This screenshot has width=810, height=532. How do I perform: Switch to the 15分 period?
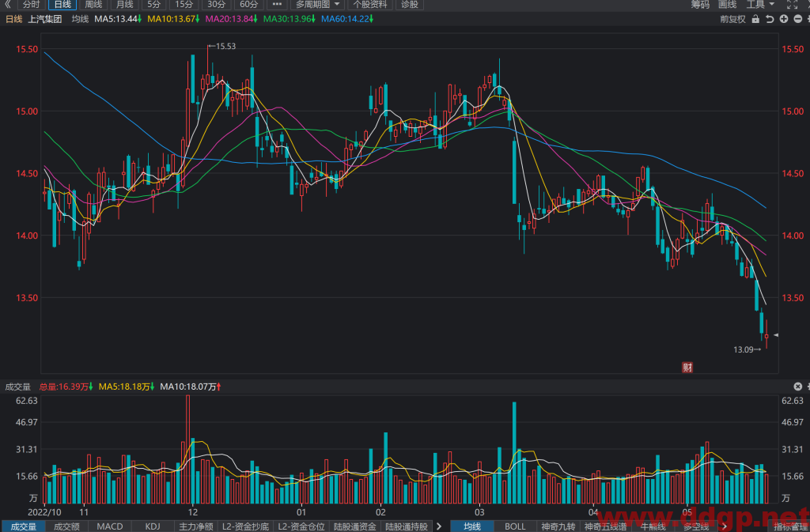(184, 5)
